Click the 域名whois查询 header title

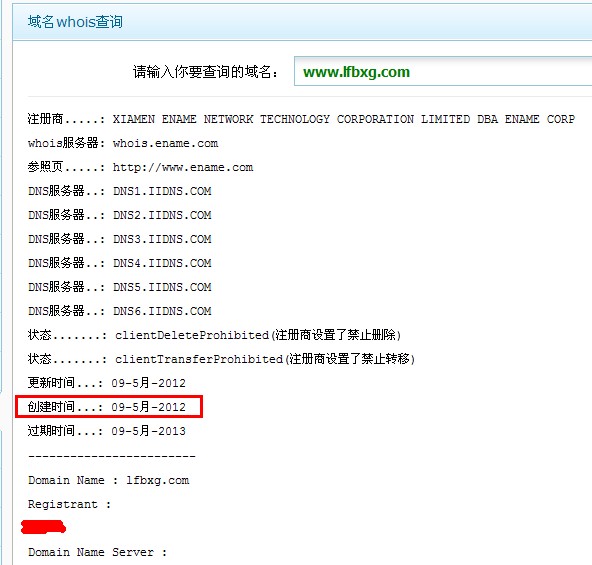click(75, 22)
